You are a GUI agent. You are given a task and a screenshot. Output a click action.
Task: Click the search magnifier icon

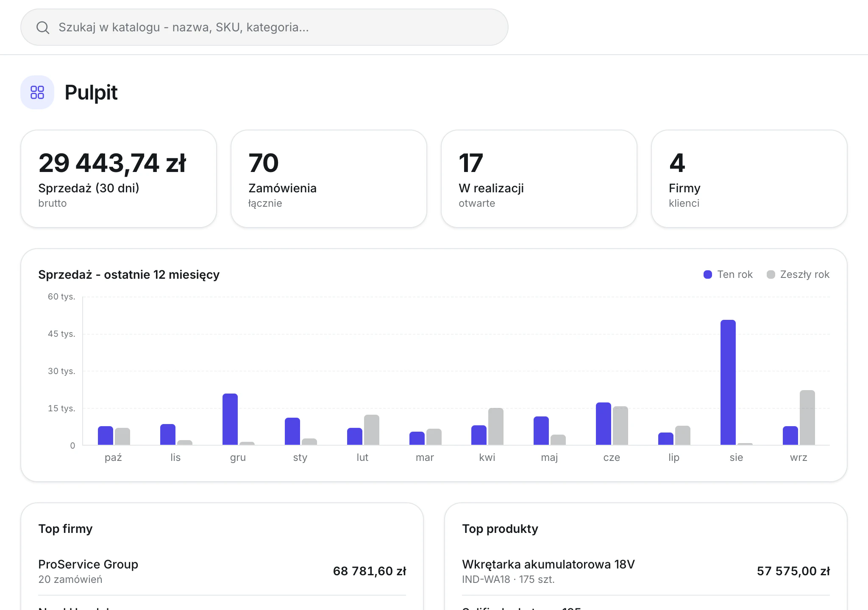coord(43,28)
